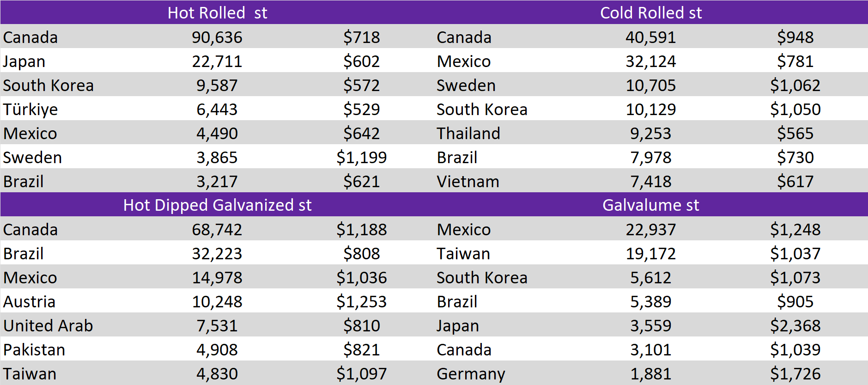Image resolution: width=868 pixels, height=385 pixels.
Task: Select the 22,937 Galvalume volume cell
Action: tap(650, 230)
